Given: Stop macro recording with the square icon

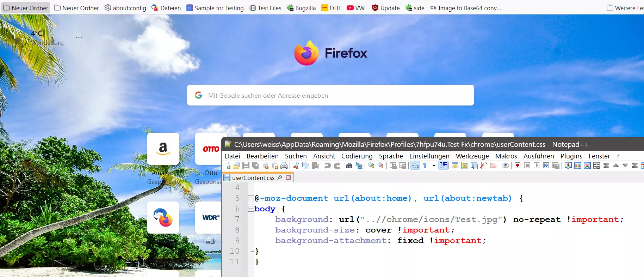Looking at the screenshot, I should (x=527, y=165).
